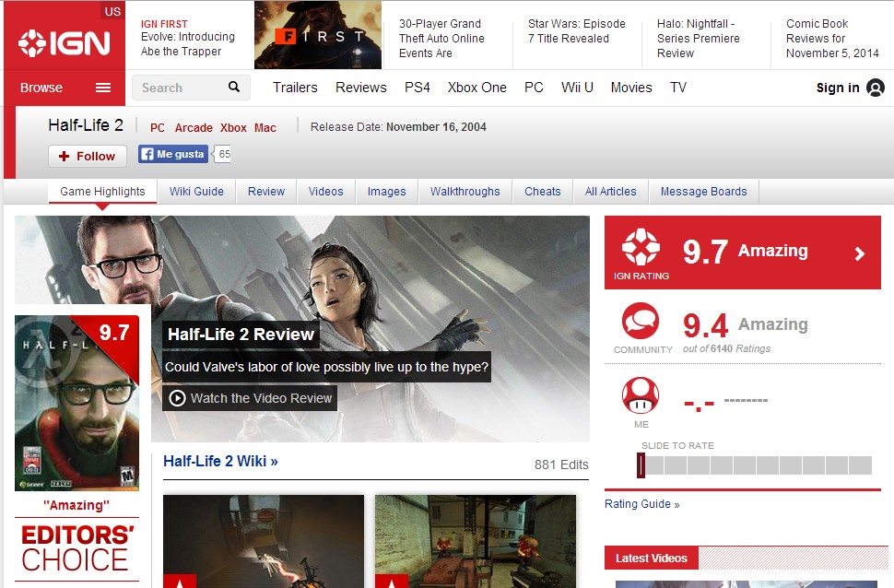Switch to the Wiki Guide tab
The image size is (894, 588).
click(x=196, y=192)
